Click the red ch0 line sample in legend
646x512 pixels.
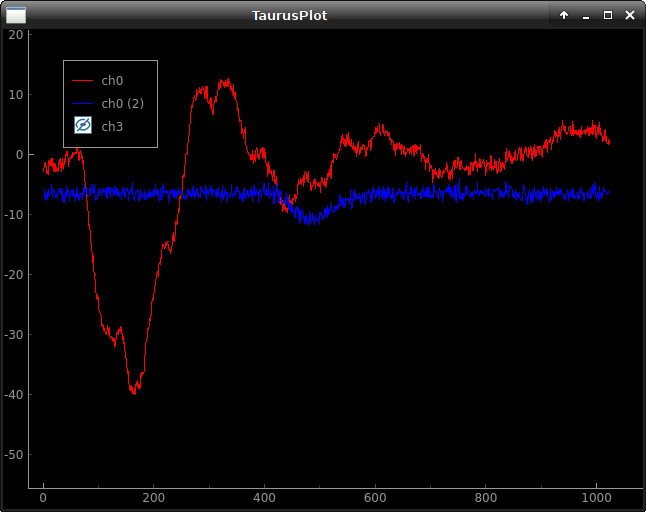click(83, 80)
